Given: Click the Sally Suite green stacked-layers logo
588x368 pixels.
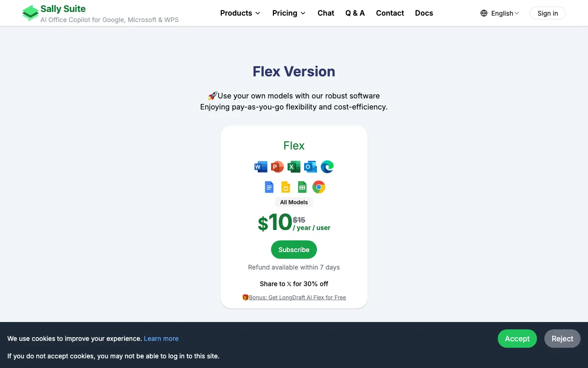Looking at the screenshot, I should (x=30, y=13).
